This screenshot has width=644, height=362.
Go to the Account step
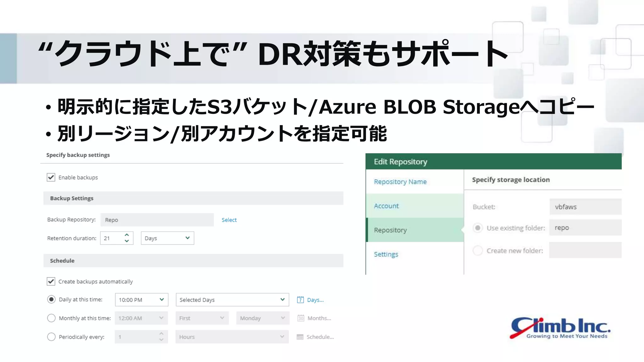pos(415,206)
